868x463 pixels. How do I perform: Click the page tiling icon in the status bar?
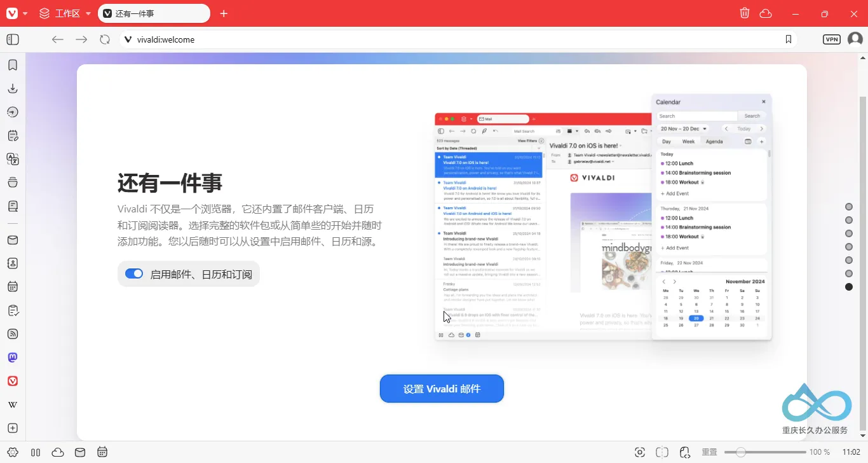pos(662,452)
